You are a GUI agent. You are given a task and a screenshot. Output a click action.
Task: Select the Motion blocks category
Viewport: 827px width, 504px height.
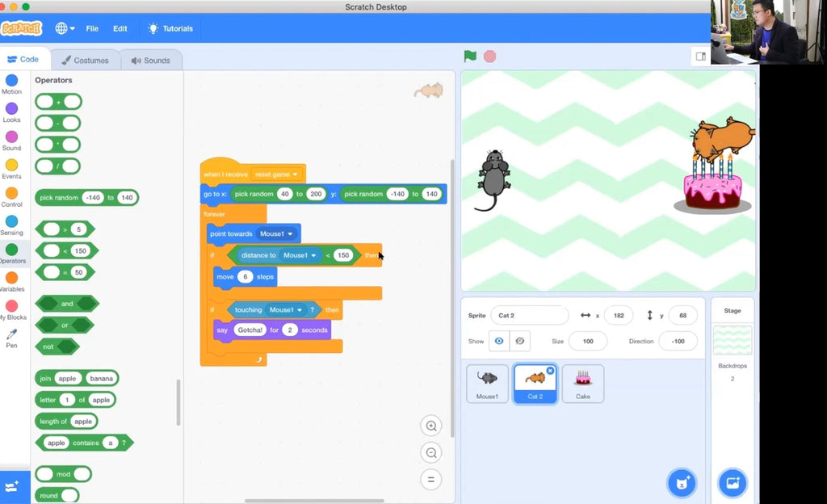[x=12, y=84]
